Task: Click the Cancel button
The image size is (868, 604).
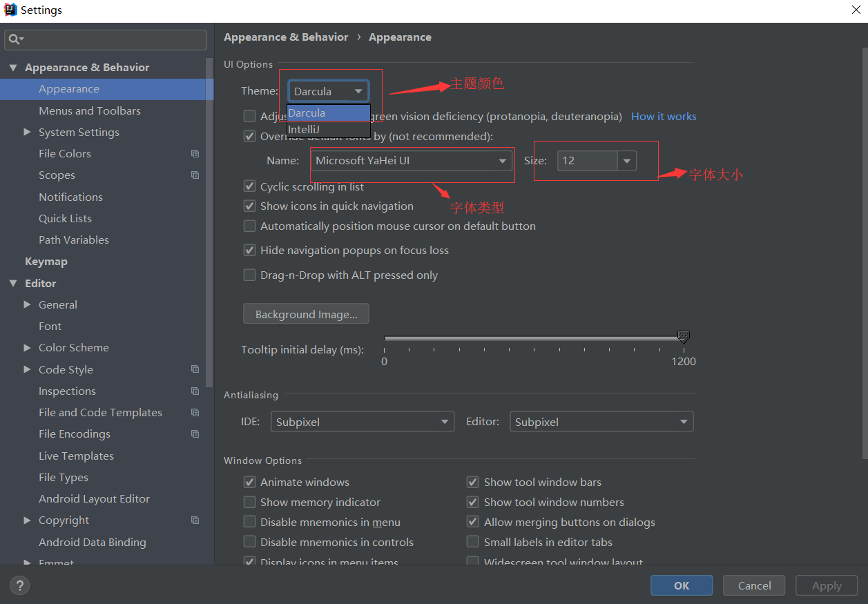Action: click(754, 585)
